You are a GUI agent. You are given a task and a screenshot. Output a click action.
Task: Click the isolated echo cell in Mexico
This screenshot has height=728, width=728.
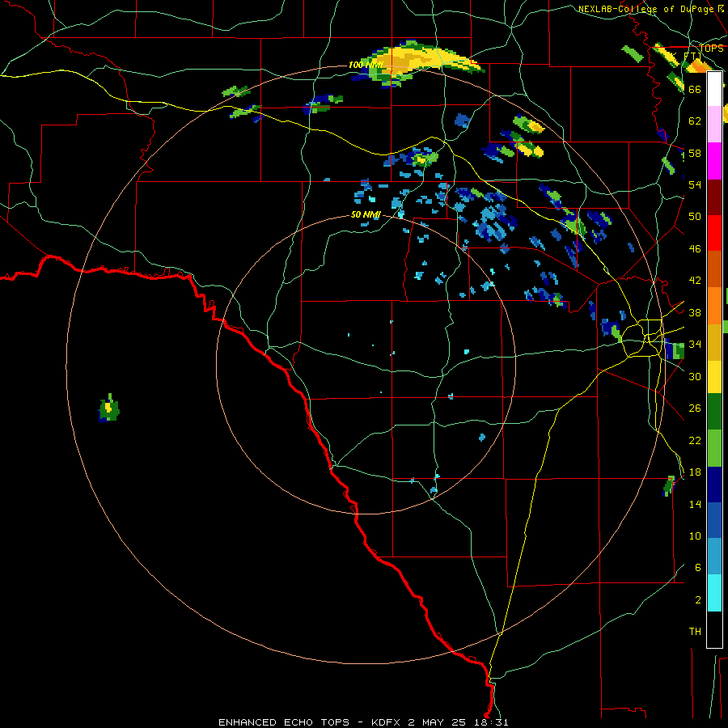pos(108,408)
